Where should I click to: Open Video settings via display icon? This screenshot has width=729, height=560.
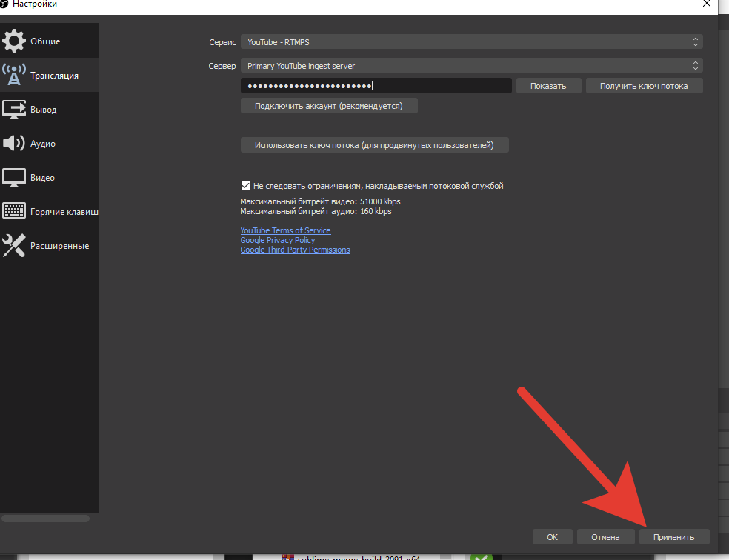click(14, 178)
